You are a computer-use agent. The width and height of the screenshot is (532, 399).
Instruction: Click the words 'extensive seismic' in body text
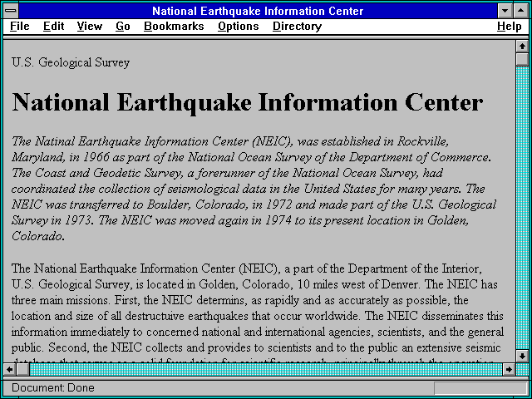pyautogui.click(x=458, y=347)
